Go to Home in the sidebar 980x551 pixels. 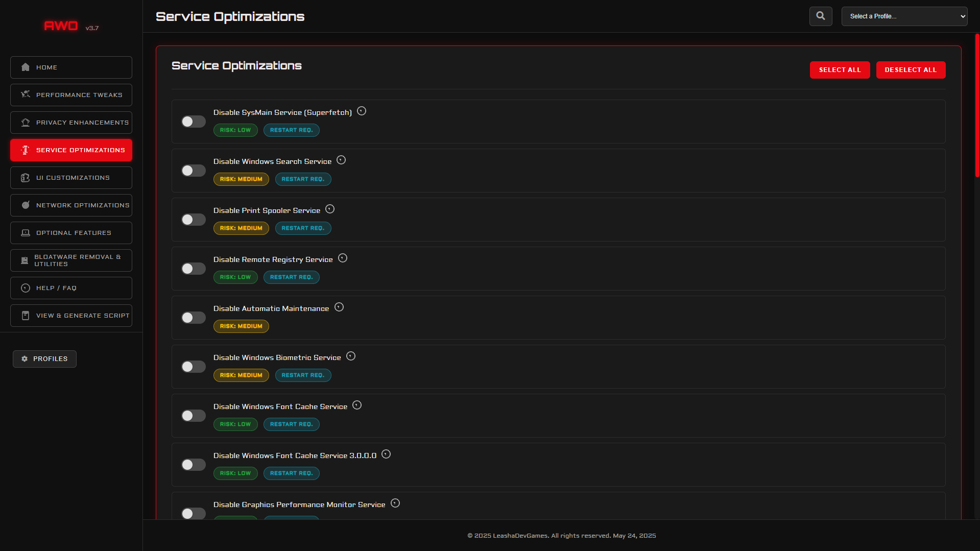(x=71, y=67)
